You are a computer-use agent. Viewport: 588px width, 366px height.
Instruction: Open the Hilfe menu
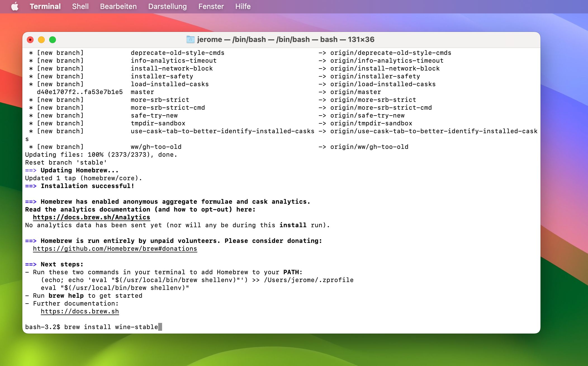pyautogui.click(x=243, y=6)
